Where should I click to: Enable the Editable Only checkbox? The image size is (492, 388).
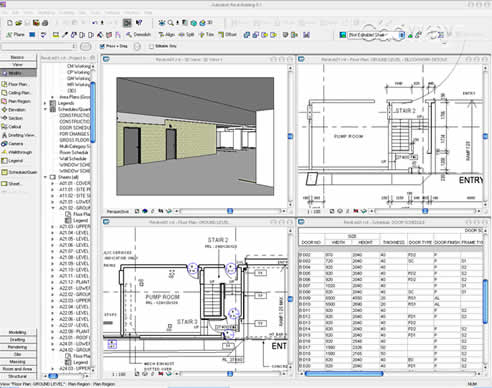pos(151,46)
